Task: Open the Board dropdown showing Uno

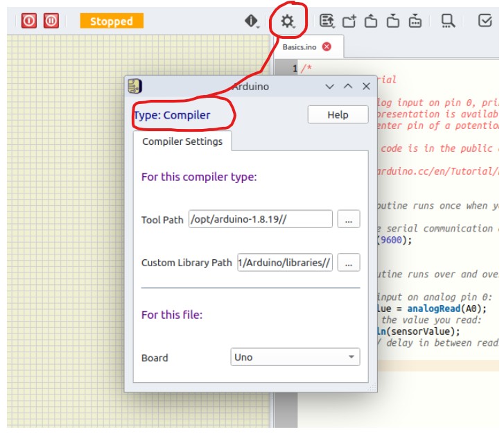Action: coord(295,358)
